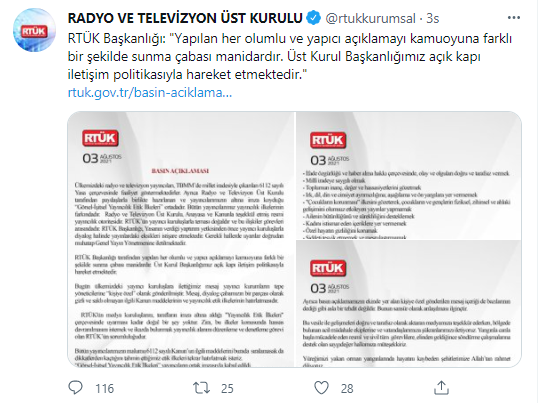The width and height of the screenshot is (538, 403).
Task: Click the retweet arrows icon
Action: pos(201,388)
